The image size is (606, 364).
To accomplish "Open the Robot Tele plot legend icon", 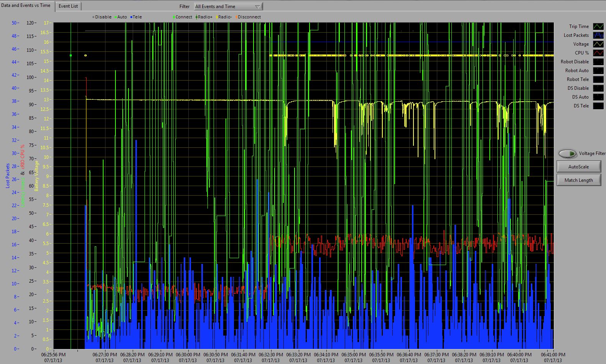I will coord(598,79).
